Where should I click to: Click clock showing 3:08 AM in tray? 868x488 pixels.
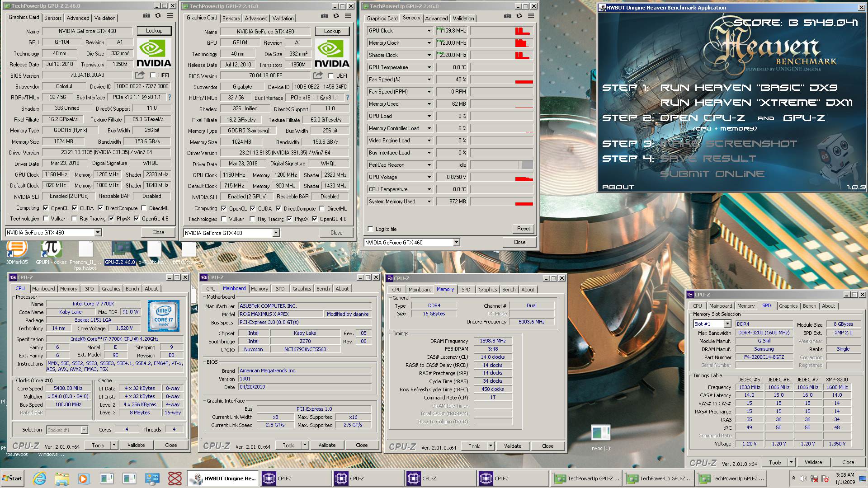(x=844, y=475)
